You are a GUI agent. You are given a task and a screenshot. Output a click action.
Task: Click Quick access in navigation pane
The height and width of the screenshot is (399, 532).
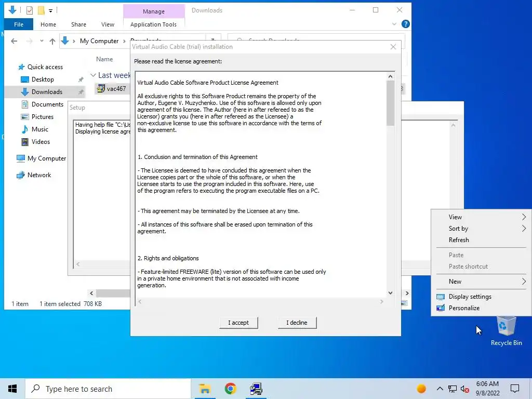(45, 67)
